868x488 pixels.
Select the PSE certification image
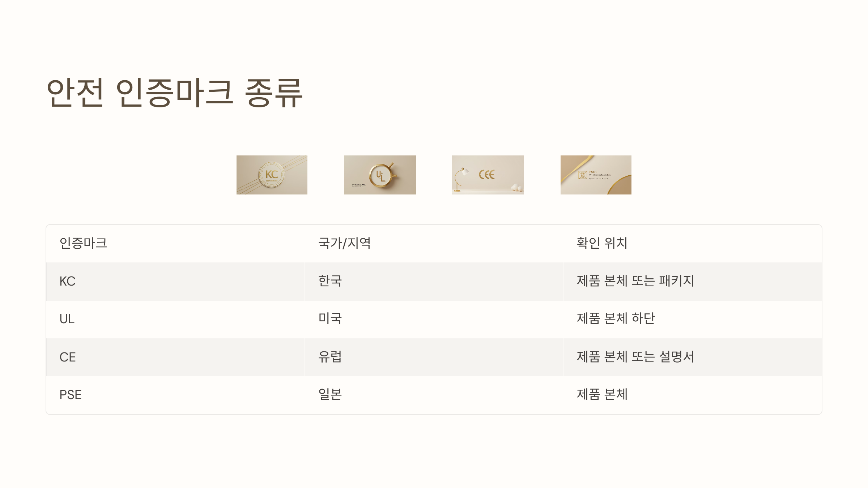[x=596, y=175]
